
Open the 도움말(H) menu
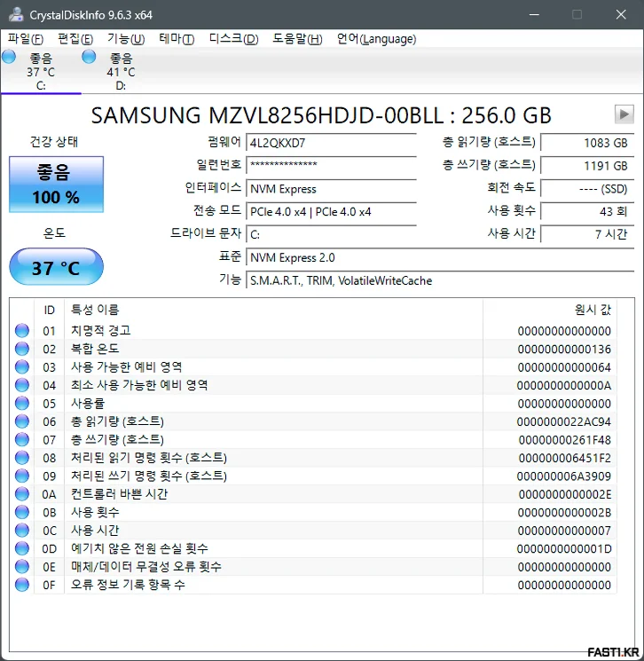point(297,39)
